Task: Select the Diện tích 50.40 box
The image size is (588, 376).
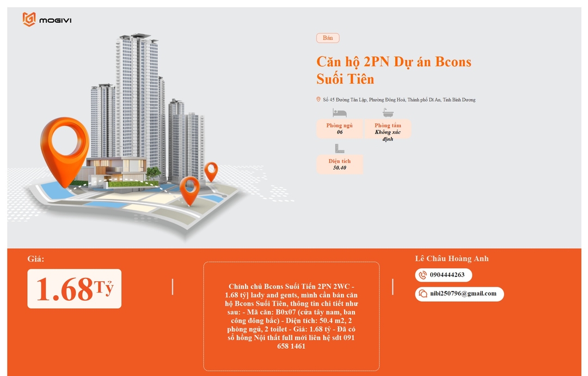Action: (x=339, y=165)
